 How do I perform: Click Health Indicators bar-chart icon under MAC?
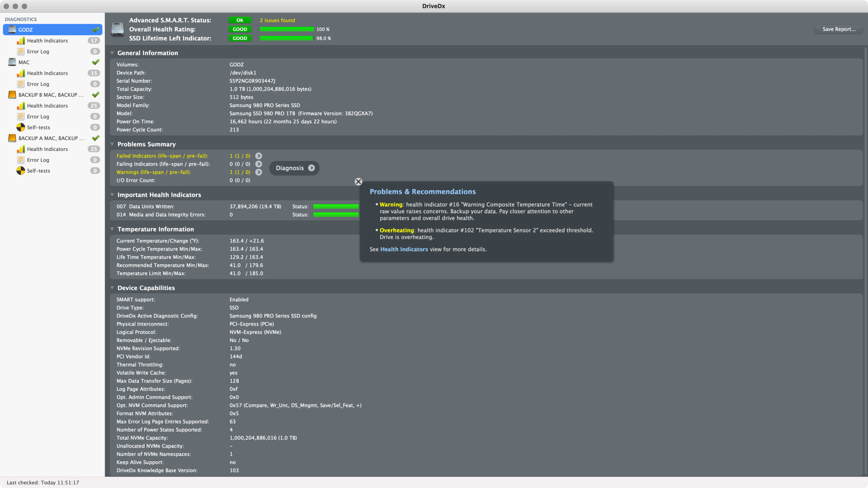point(20,73)
